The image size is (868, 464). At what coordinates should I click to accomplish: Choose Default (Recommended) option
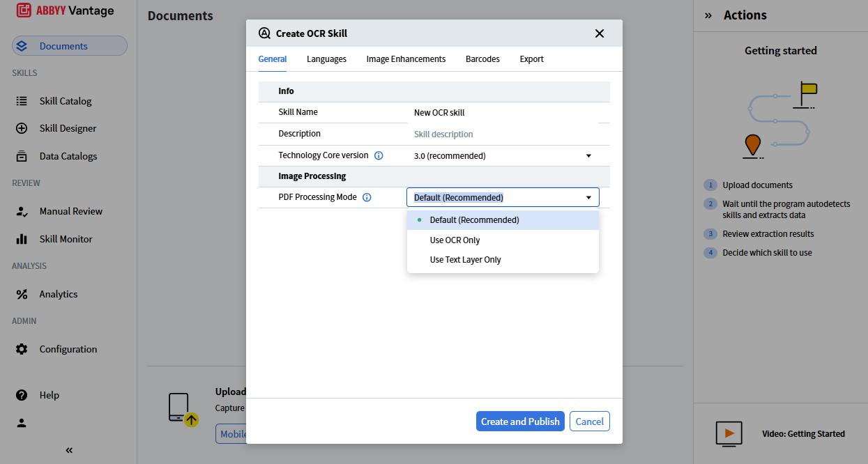click(503, 220)
